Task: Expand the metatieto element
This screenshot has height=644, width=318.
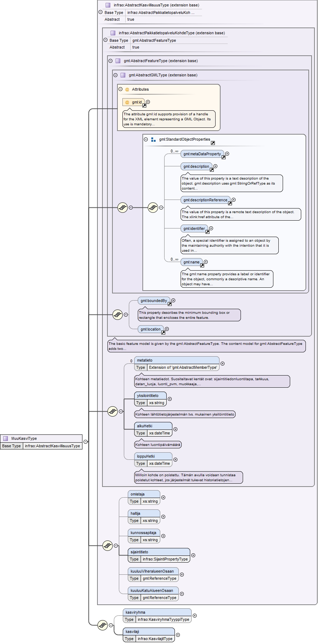Action: pyautogui.click(x=222, y=363)
